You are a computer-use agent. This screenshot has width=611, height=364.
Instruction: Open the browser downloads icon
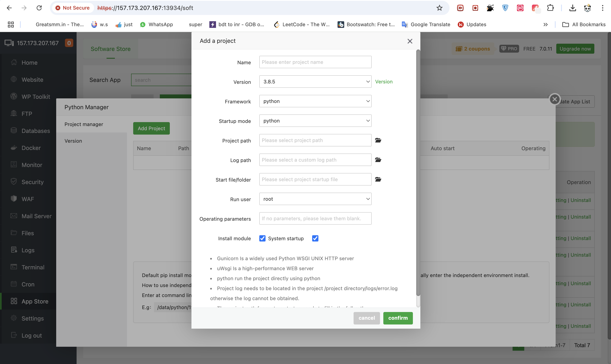click(573, 8)
